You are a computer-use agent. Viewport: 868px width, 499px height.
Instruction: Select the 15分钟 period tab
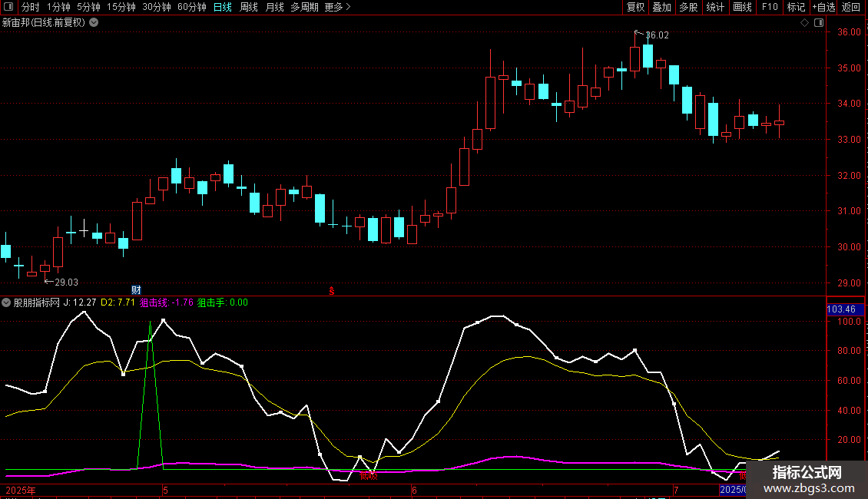coord(121,7)
